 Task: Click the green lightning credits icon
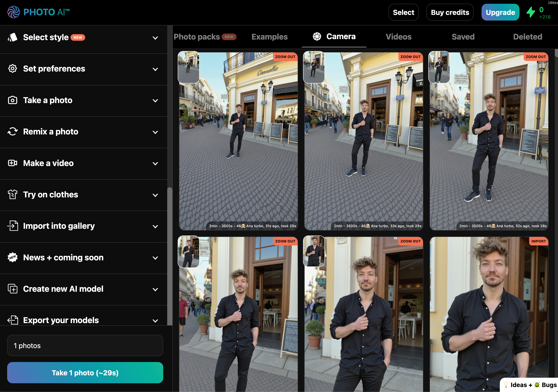pyautogui.click(x=531, y=12)
